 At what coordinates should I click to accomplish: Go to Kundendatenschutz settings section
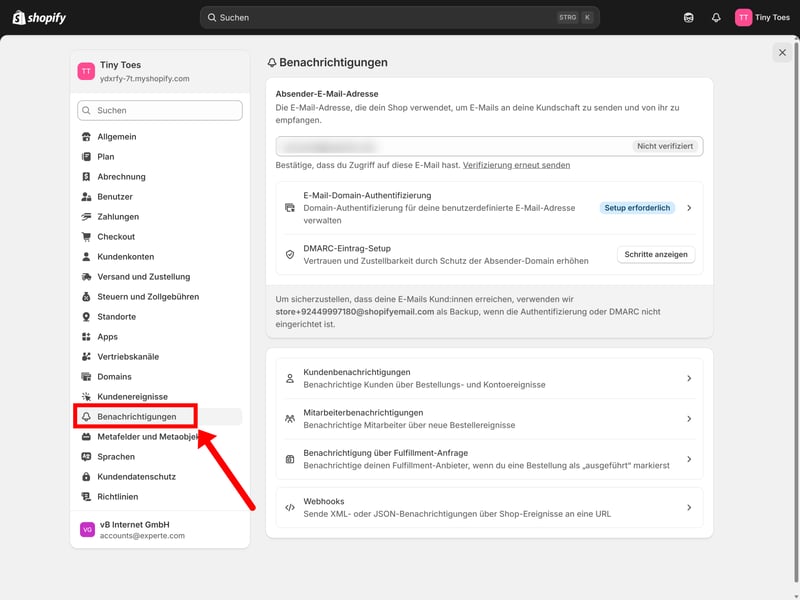[136, 477]
